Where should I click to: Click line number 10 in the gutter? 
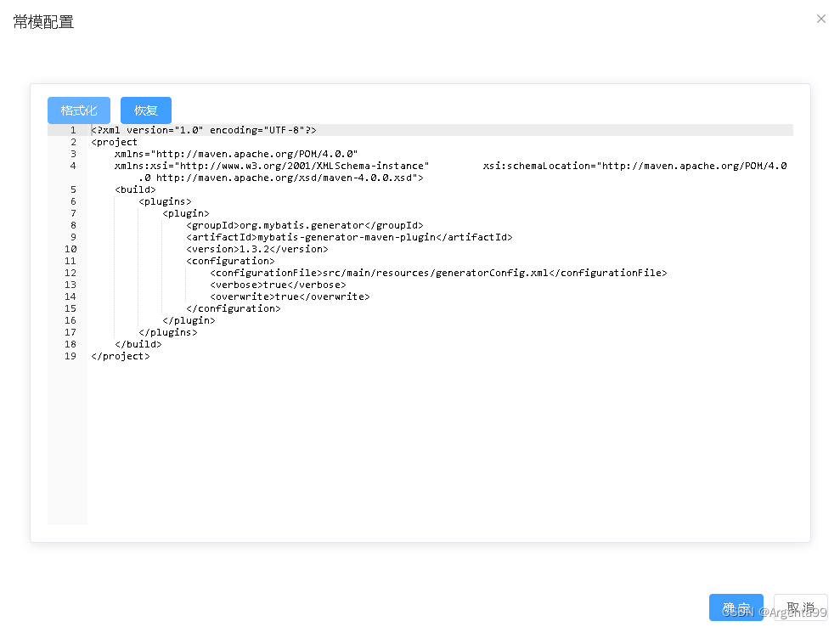(70, 249)
